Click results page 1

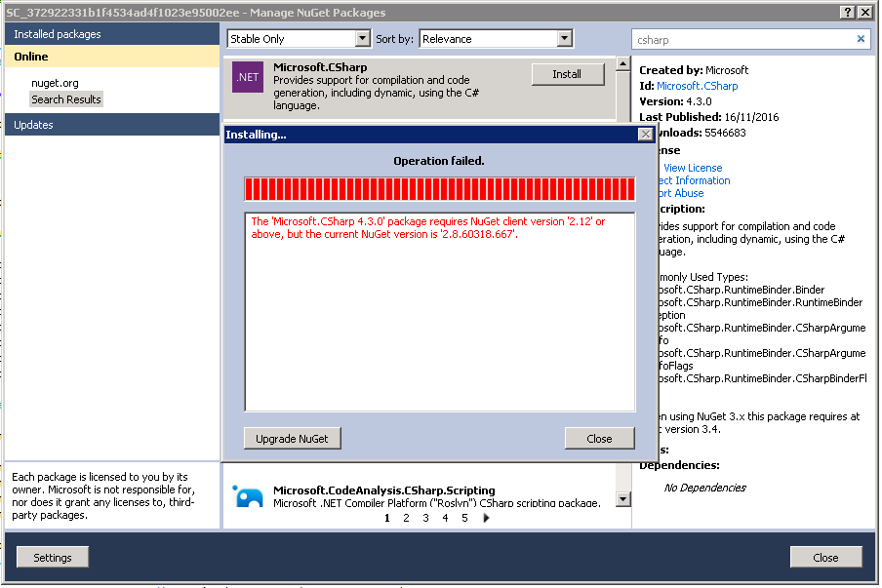[387, 518]
